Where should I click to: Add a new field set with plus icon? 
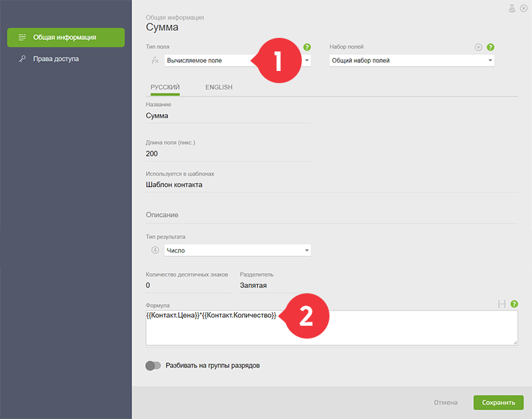tap(479, 47)
